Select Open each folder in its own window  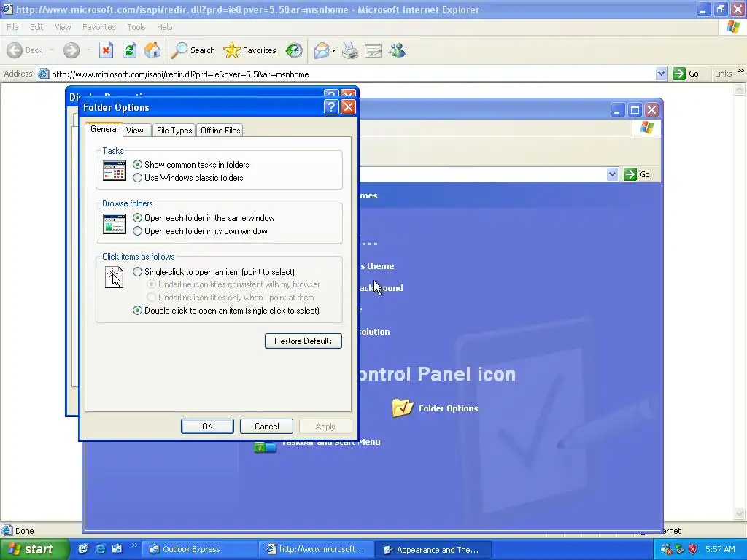tap(200, 231)
